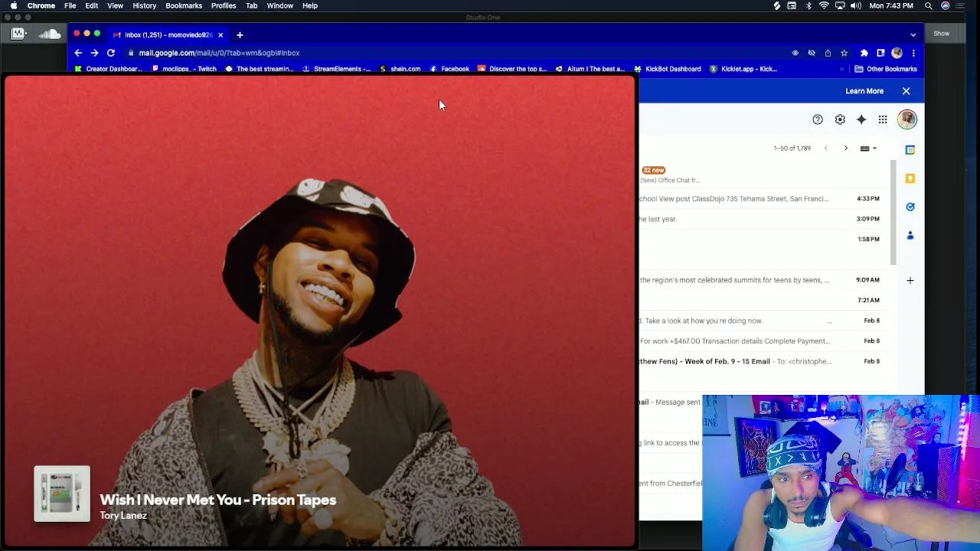
Task: Open the Google apps grid
Action: click(883, 119)
